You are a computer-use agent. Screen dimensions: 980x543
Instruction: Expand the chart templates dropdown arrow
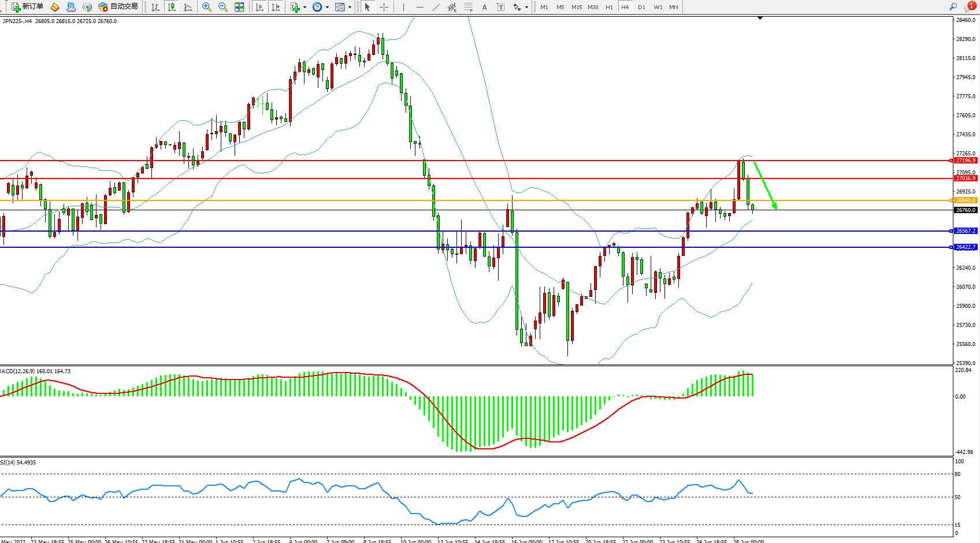pyautogui.click(x=350, y=8)
